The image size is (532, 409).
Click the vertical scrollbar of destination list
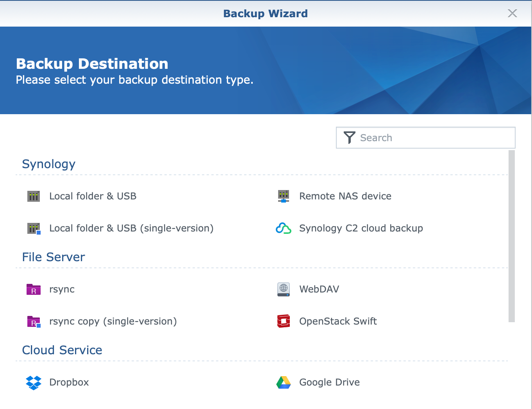[x=512, y=236]
